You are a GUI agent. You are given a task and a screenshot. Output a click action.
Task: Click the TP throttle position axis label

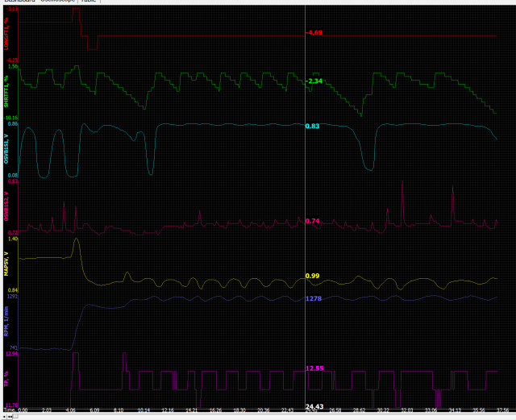coord(6,379)
